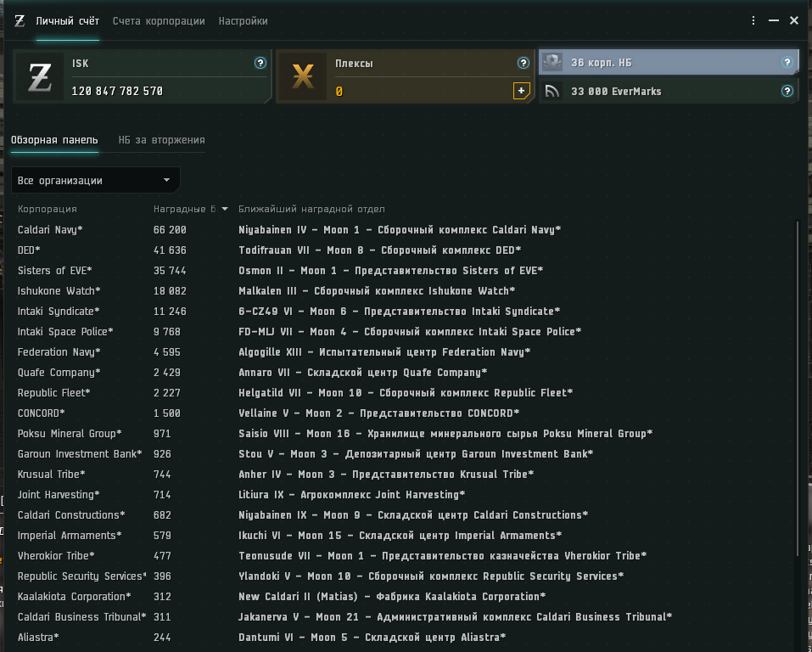Image resolution: width=812 pixels, height=652 pixels.
Task: Click the EverMarks signal icon
Action: click(552, 91)
